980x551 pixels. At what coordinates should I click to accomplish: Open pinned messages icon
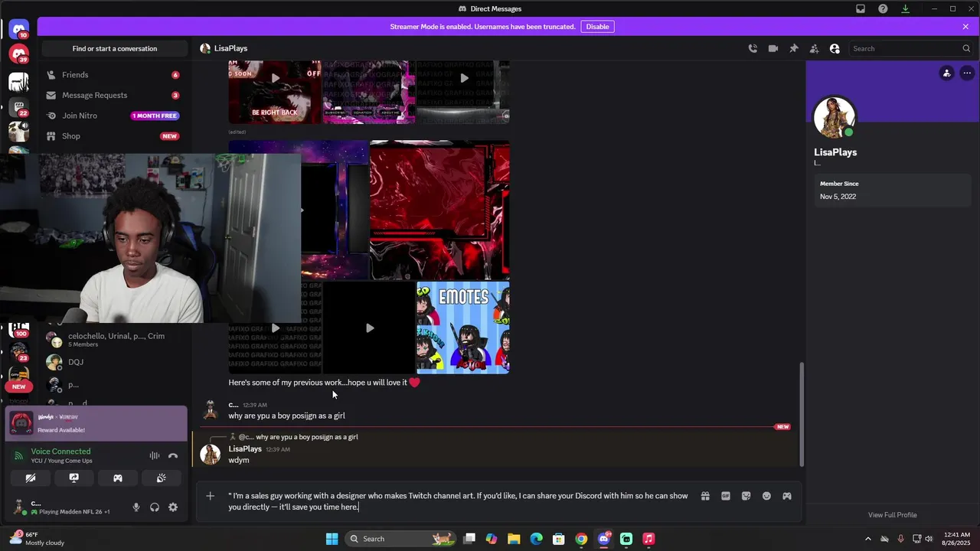pos(794,48)
